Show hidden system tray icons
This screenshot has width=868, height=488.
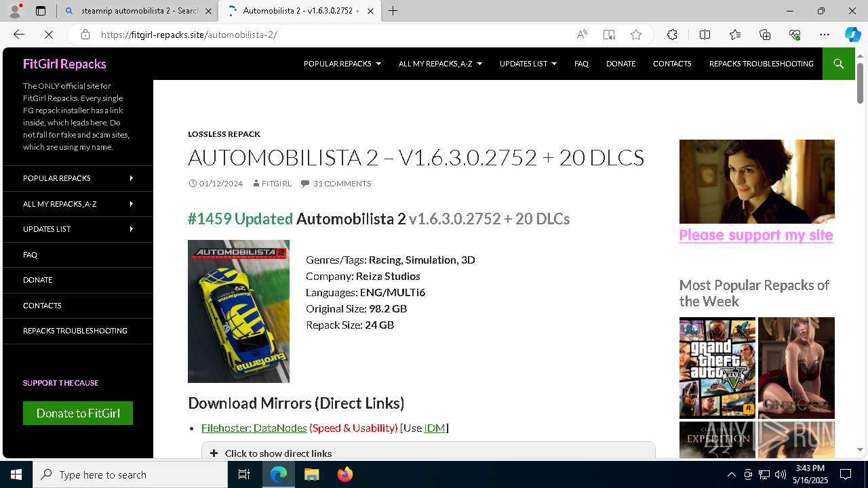tap(731, 474)
